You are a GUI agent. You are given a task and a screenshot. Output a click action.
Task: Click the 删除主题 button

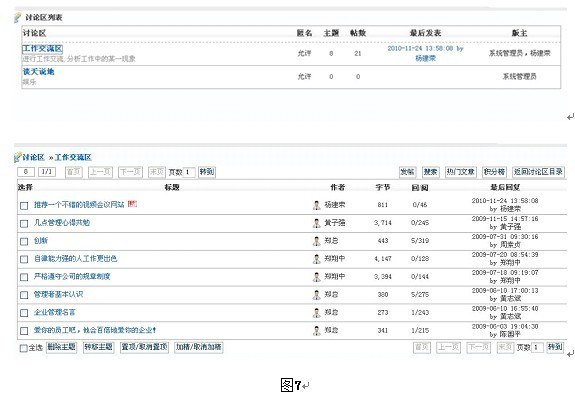tap(62, 347)
